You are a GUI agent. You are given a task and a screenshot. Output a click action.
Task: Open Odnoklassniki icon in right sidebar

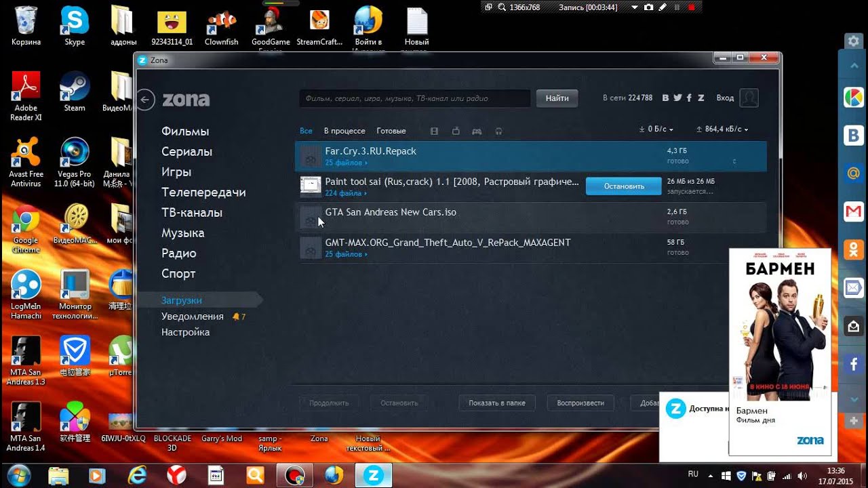[x=853, y=250]
